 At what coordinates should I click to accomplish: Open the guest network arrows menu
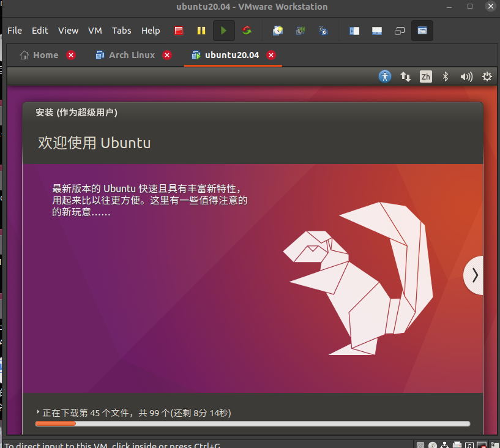tap(405, 77)
